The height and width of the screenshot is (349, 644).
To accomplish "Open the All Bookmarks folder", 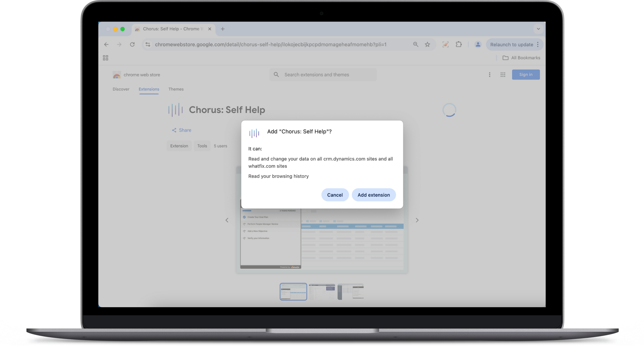I will 521,58.
